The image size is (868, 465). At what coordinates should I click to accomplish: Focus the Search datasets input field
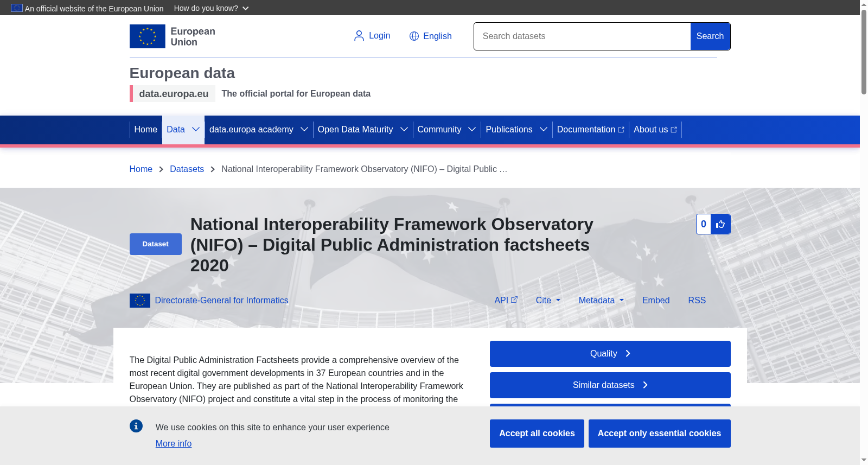[582, 36]
